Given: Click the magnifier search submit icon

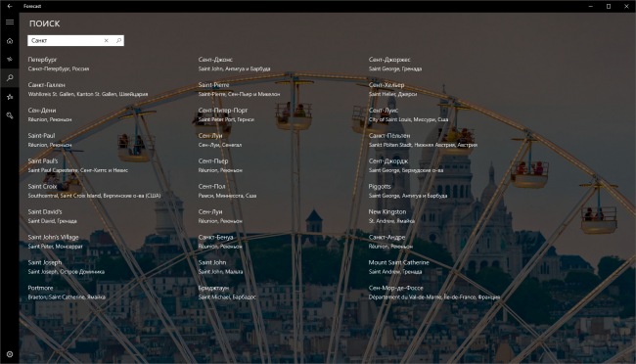Looking at the screenshot, I should tap(118, 40).
